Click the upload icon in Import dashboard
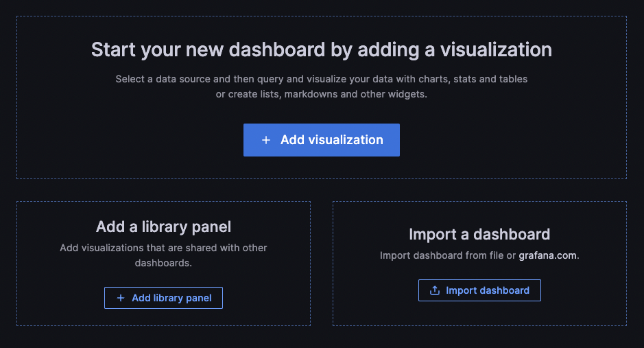The height and width of the screenshot is (348, 644). point(434,290)
